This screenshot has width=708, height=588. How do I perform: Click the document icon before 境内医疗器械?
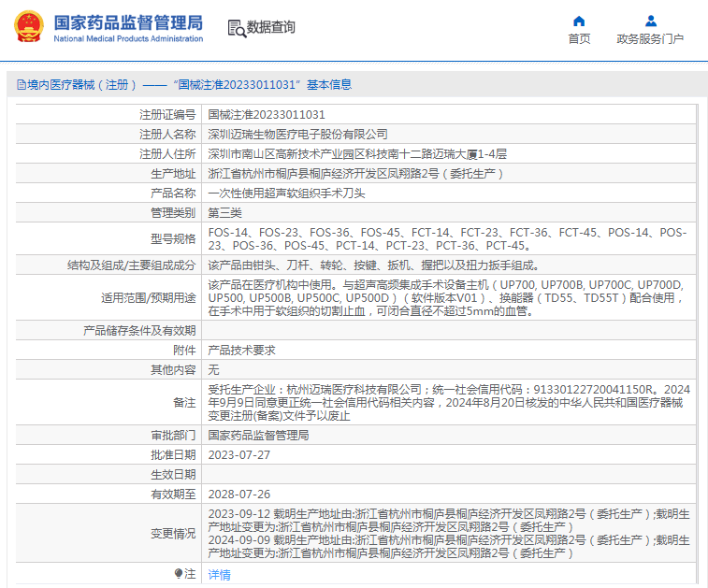coord(22,85)
